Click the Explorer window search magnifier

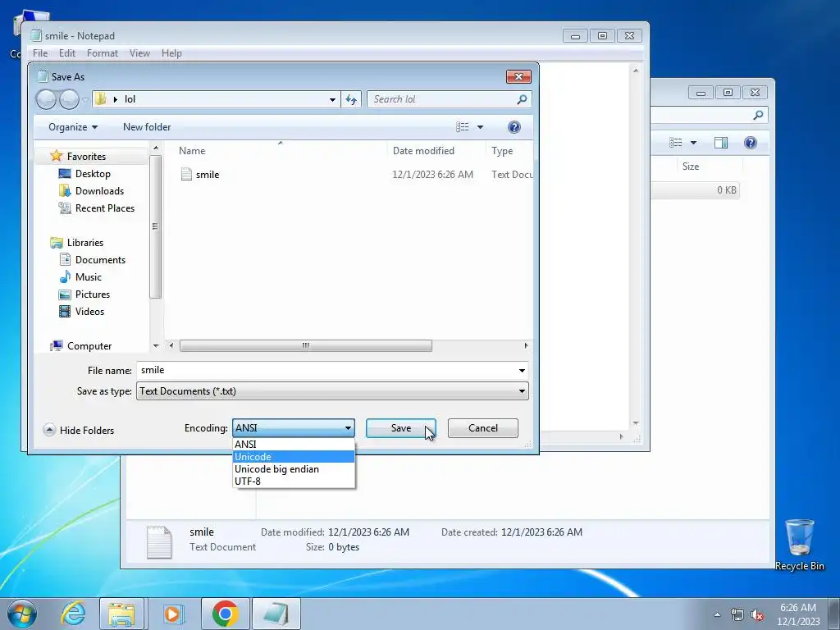point(758,115)
